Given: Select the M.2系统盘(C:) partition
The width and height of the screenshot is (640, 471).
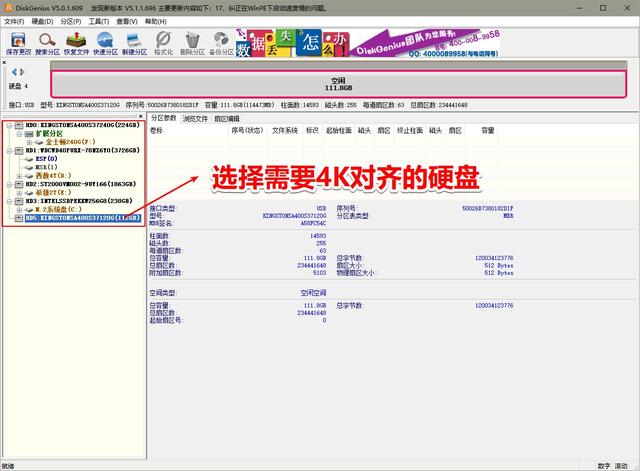Looking at the screenshot, I should [58, 209].
